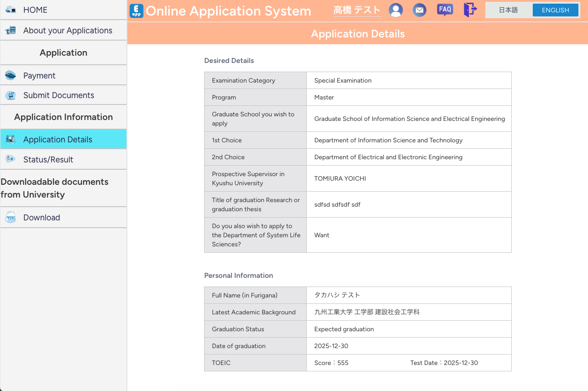Open the Payment menu item
588x391 pixels.
click(63, 76)
